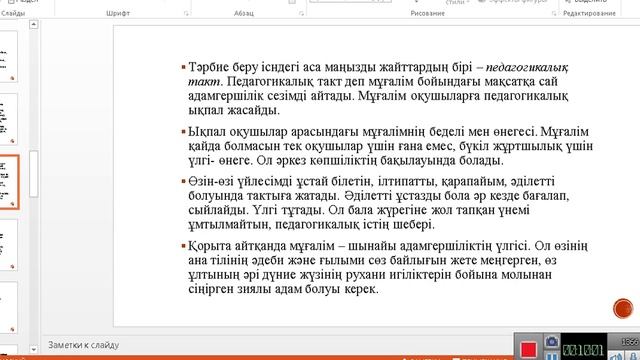Pause the screen recording
Image resolution: width=640 pixels, height=360 pixels.
click(x=552, y=356)
